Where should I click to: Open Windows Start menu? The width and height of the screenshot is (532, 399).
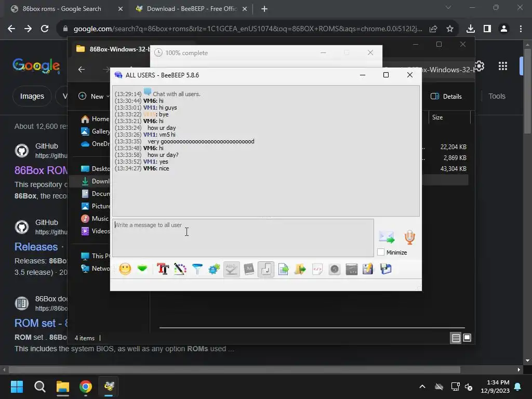click(17, 387)
